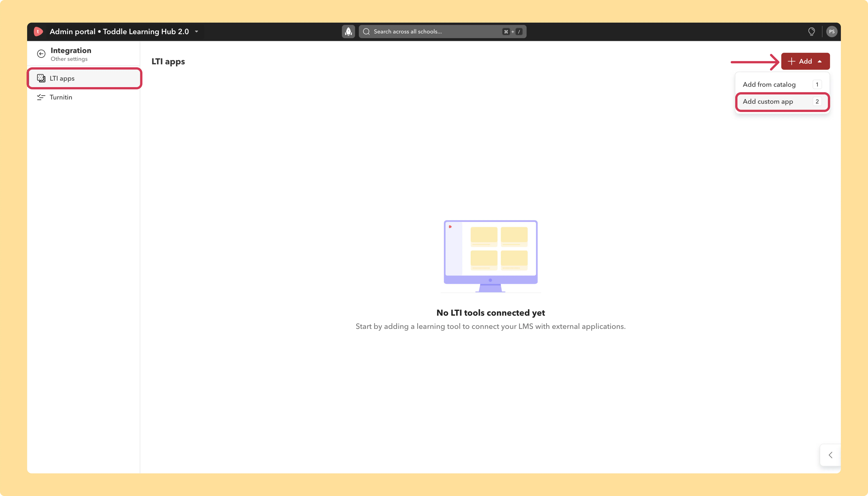The image size is (868, 496).
Task: Click the lightbulb tips icon
Action: (x=811, y=32)
